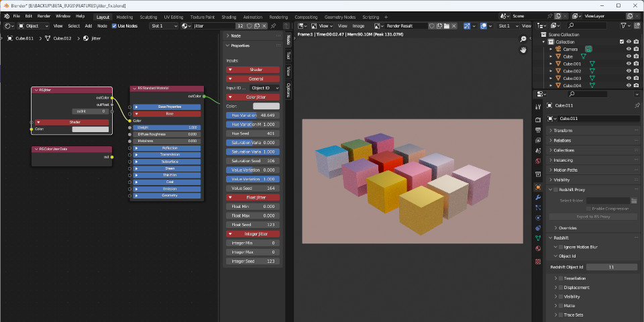Click the Color swatch in Color Jitter
This screenshot has width=644, height=322.
tap(266, 106)
